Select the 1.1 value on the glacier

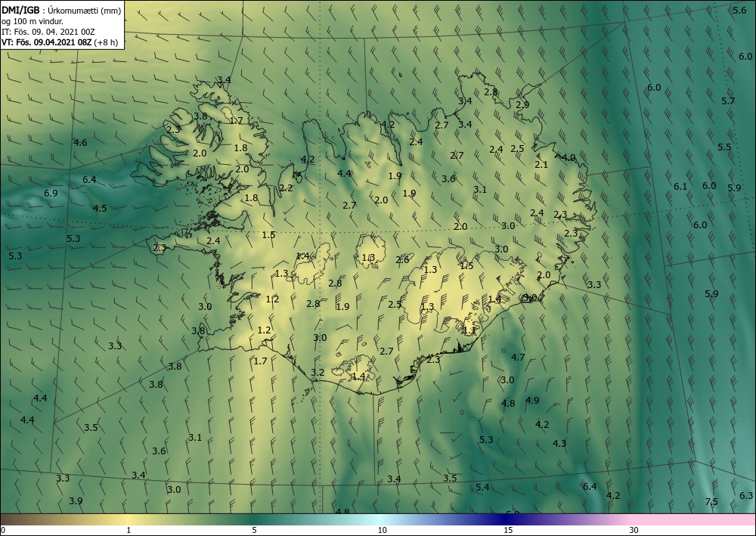pos(469,330)
